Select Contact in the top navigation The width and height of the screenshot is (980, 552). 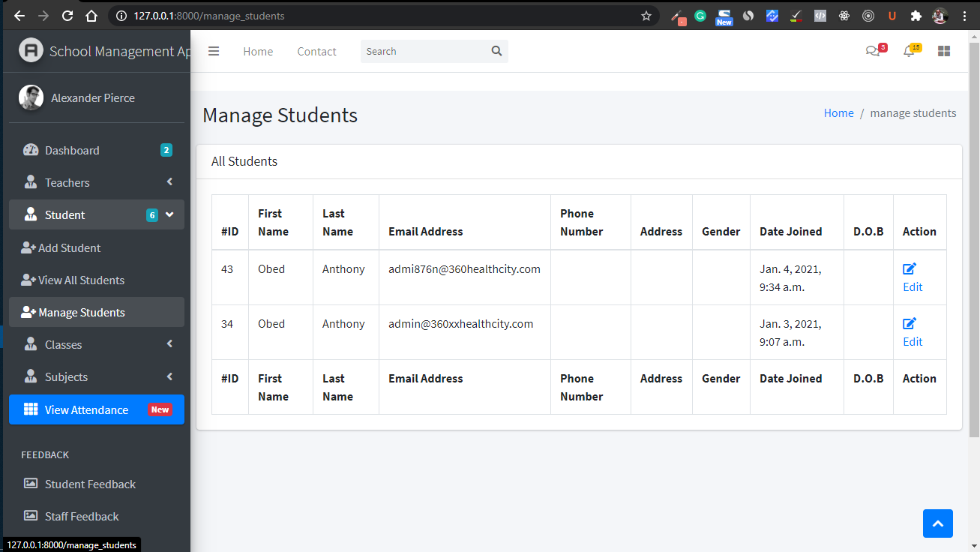(316, 51)
